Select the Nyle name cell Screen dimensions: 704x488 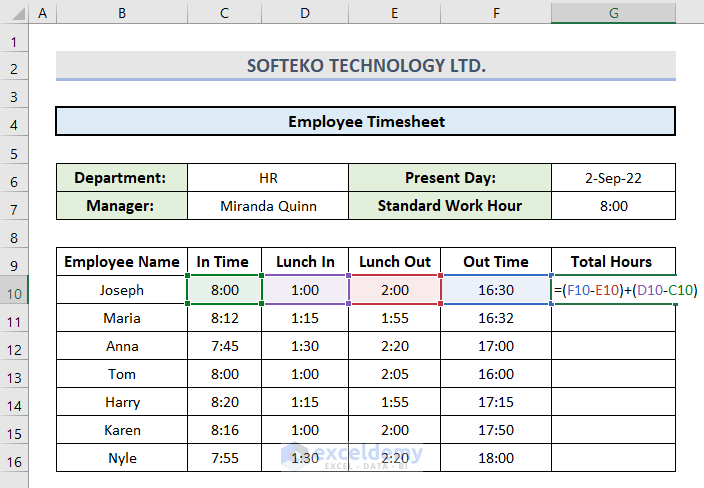click(x=122, y=458)
